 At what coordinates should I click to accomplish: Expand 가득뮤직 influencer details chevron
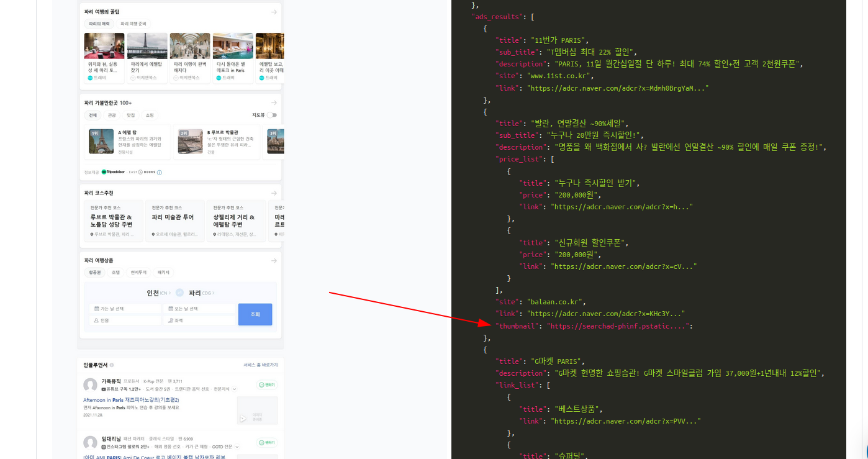234,389
